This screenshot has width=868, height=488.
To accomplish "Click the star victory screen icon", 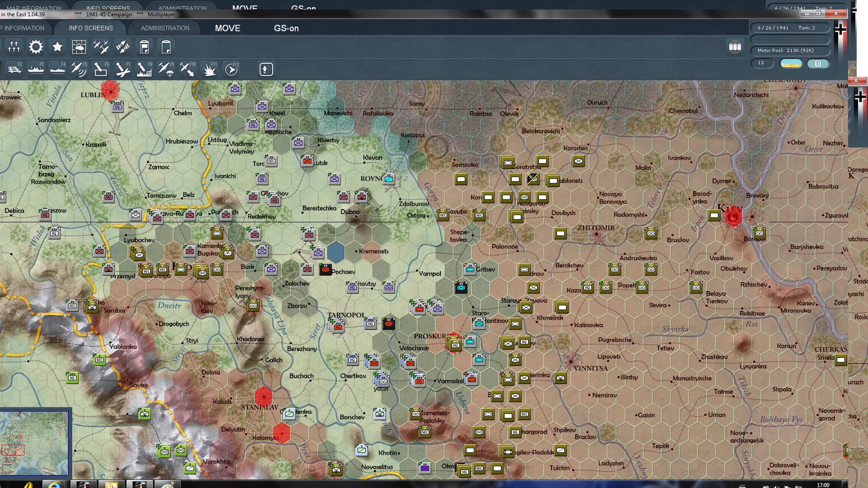I will coord(57,47).
